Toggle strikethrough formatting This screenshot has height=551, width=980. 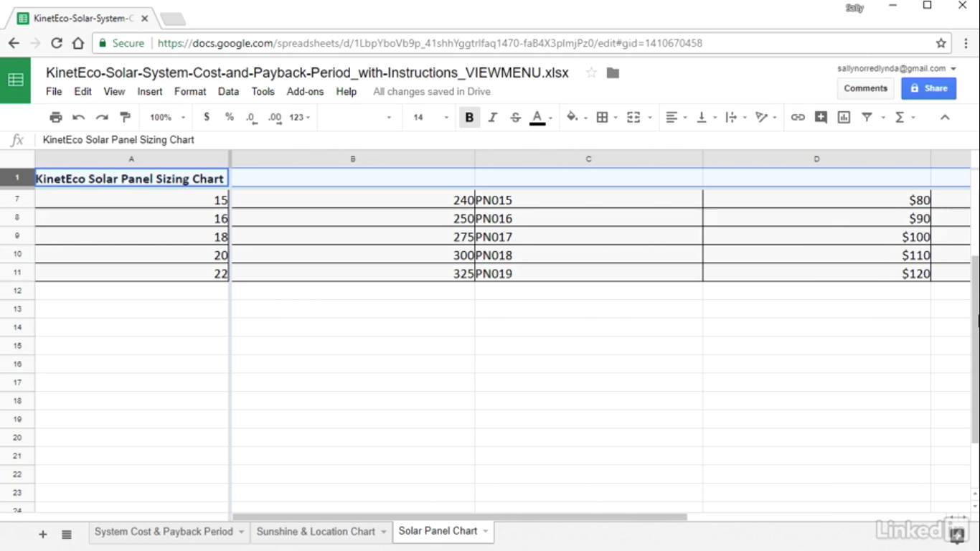click(515, 117)
